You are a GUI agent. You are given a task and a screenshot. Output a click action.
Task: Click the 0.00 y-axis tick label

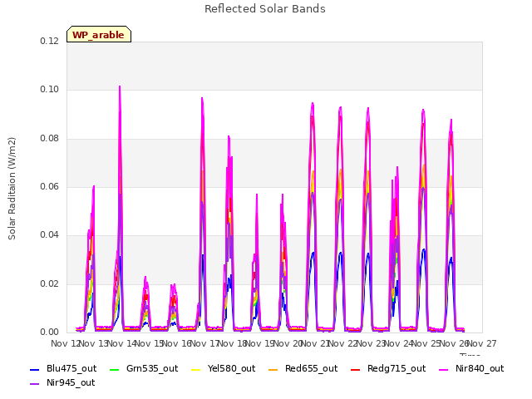point(50,332)
